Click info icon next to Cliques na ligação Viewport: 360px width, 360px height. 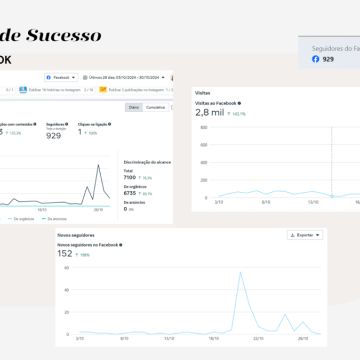110,124
